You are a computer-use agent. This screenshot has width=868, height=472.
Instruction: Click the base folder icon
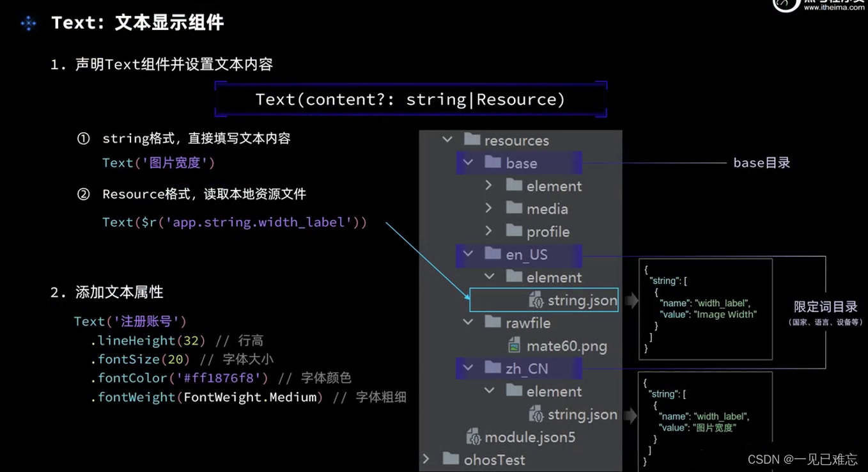click(493, 162)
